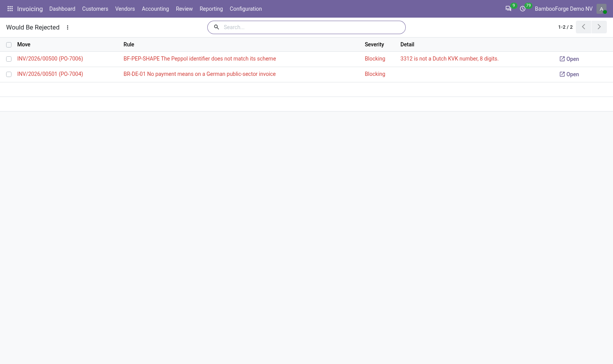Screen dimensions: 613x364
Task: Switch company via BambooForge Demo NV
Action: click(x=564, y=8)
